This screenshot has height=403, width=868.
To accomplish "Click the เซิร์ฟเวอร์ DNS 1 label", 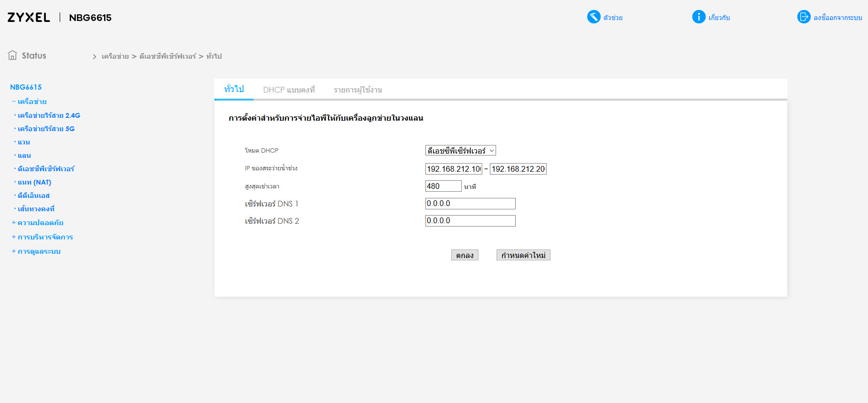I will 272,204.
